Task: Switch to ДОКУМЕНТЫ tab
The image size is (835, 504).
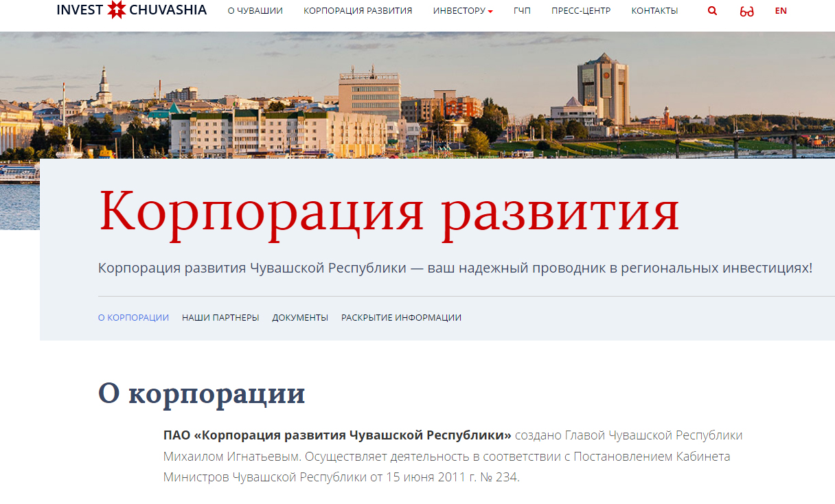Action: coord(300,318)
